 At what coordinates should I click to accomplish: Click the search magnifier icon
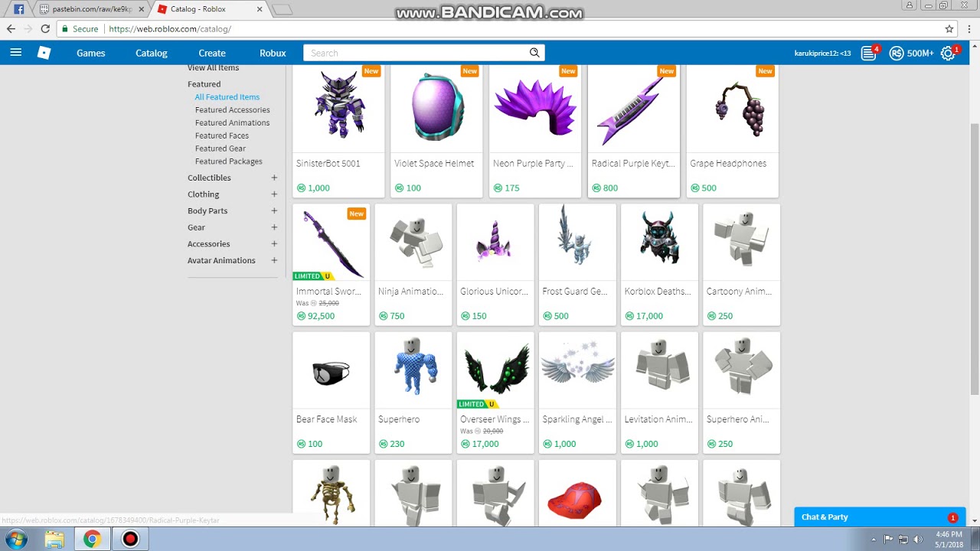click(534, 53)
